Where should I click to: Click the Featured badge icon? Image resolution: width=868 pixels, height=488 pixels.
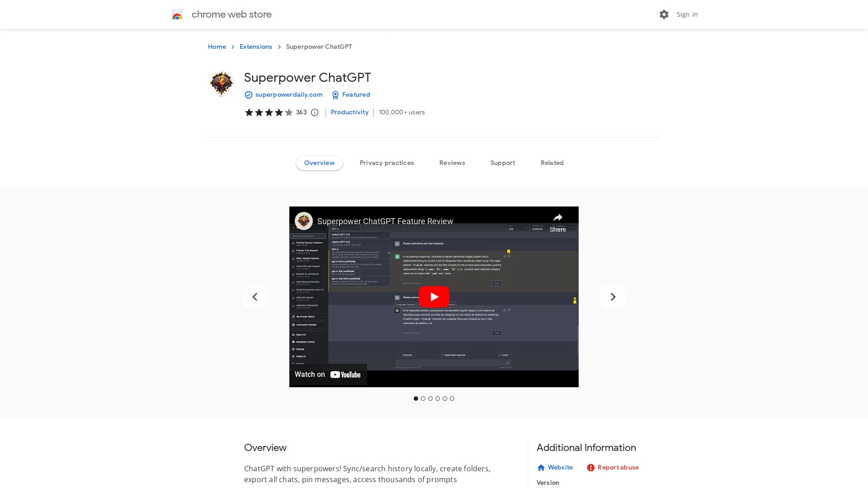coord(335,95)
